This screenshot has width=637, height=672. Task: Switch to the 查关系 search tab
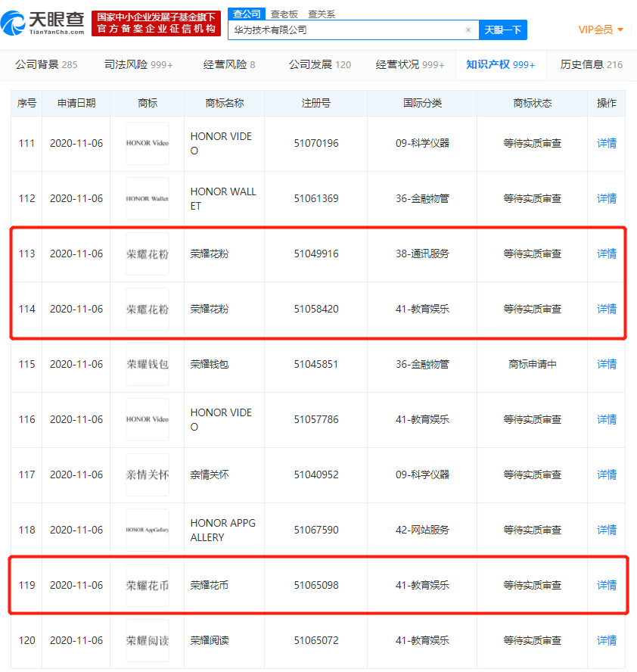[x=322, y=14]
